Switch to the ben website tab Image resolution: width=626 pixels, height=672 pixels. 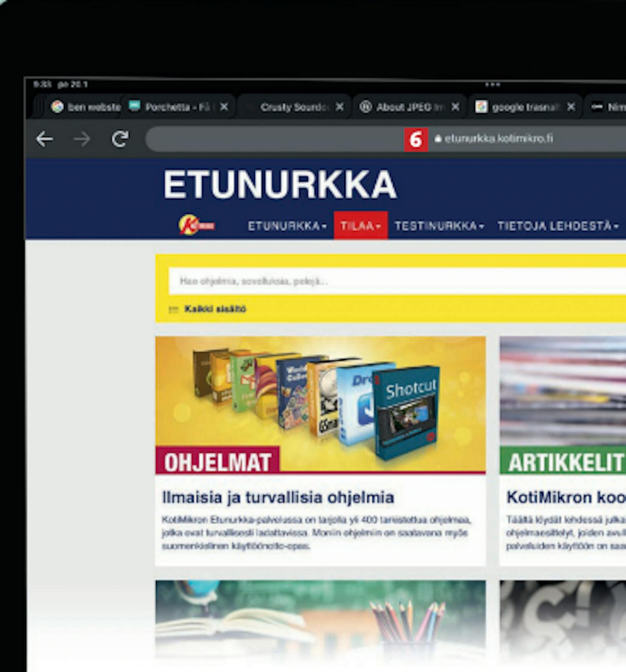tap(86, 107)
